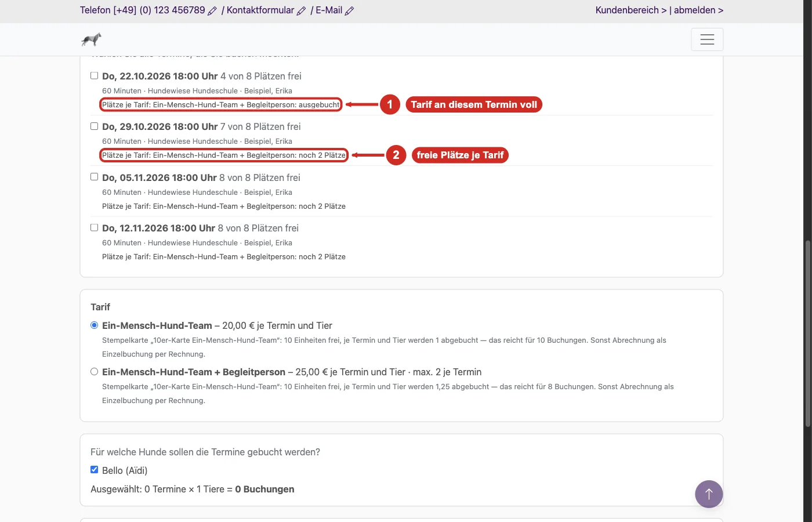
Task: Click the 12.11.2026 tariff places line
Action: pyautogui.click(x=224, y=256)
